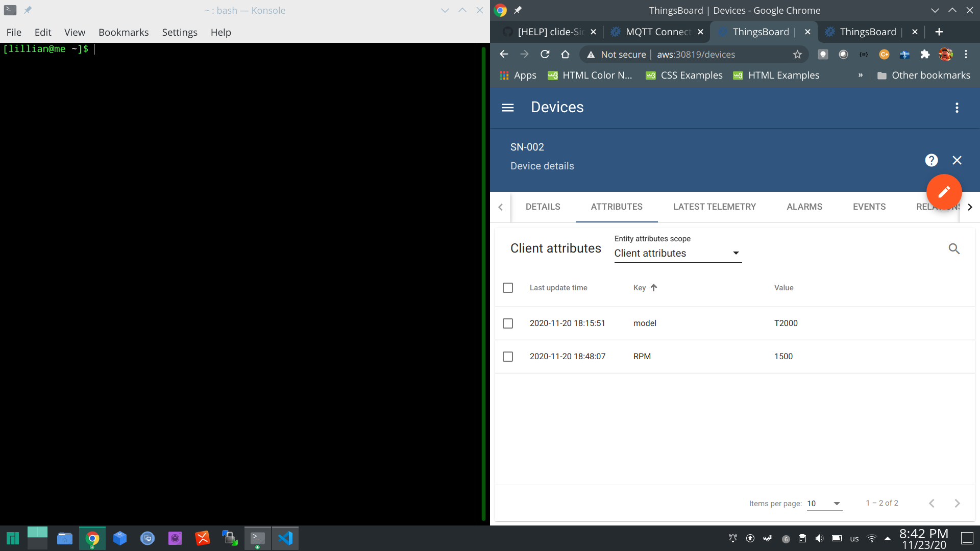Image resolution: width=980 pixels, height=551 pixels.
Task: Open the JSON formatter extension
Action: (864, 55)
